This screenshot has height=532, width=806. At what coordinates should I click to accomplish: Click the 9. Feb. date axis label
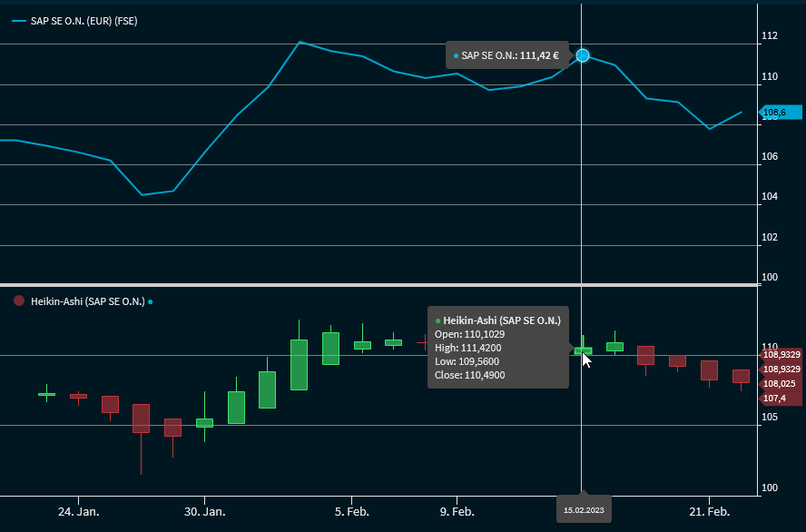click(457, 511)
